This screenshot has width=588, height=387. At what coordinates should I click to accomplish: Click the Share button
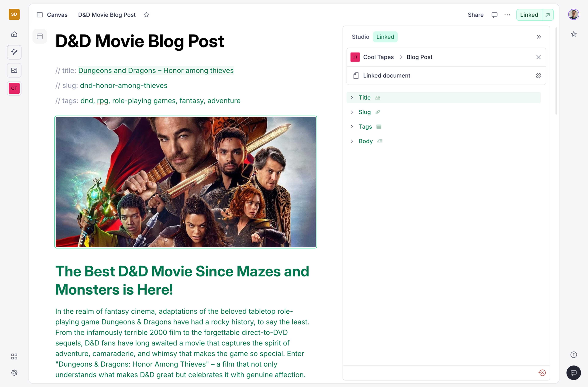point(475,15)
